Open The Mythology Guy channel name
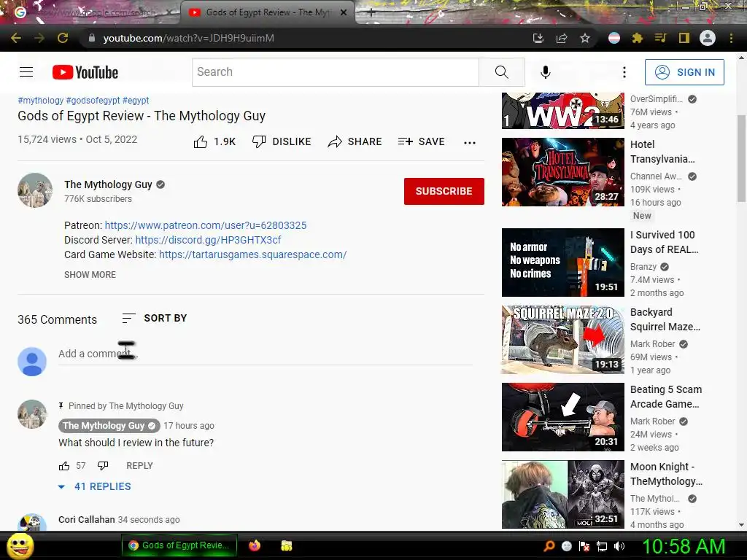The height and width of the screenshot is (560, 747). pyautogui.click(x=108, y=184)
